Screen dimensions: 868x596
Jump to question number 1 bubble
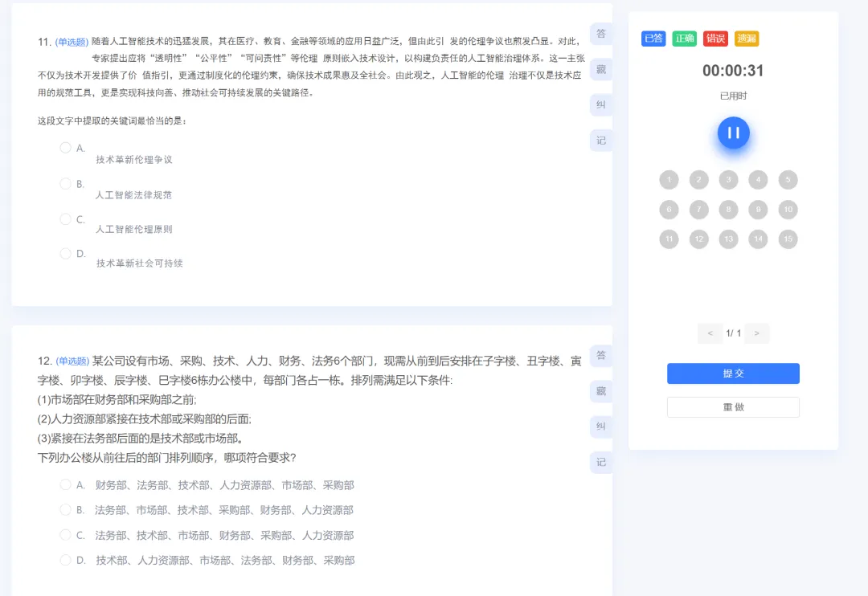click(669, 179)
